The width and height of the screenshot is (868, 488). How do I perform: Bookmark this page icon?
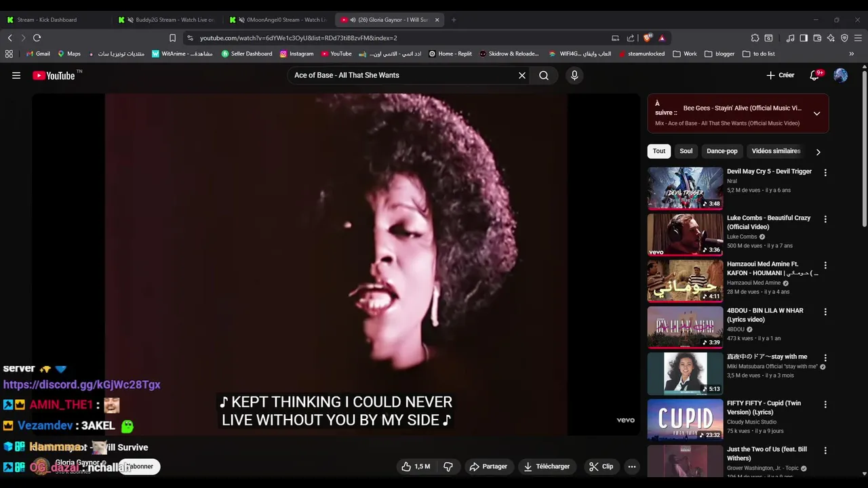tap(172, 38)
